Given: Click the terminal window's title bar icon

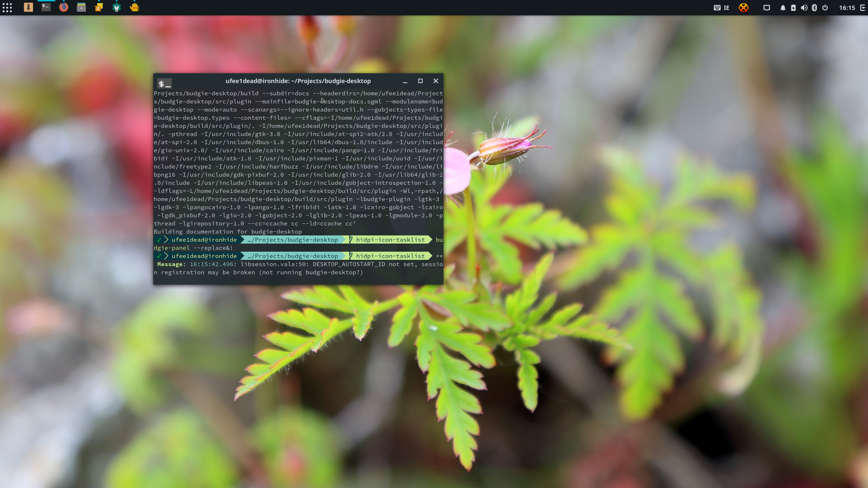Looking at the screenshot, I should coord(164,83).
